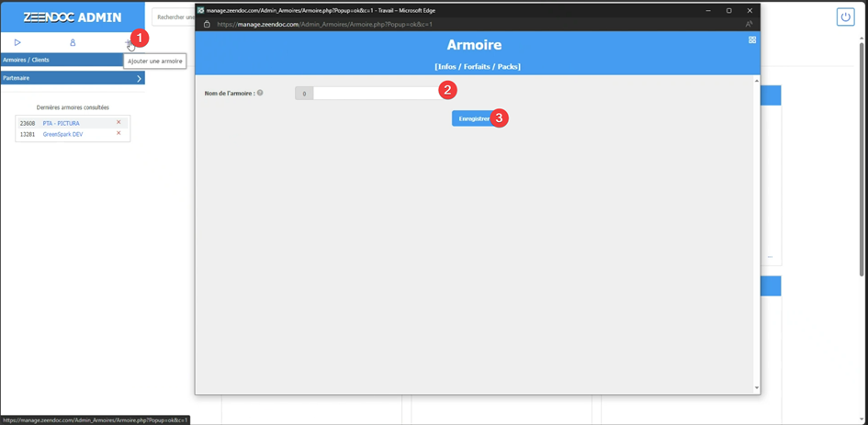Click the user profile icon in sidebar
The image size is (868, 425).
[73, 42]
